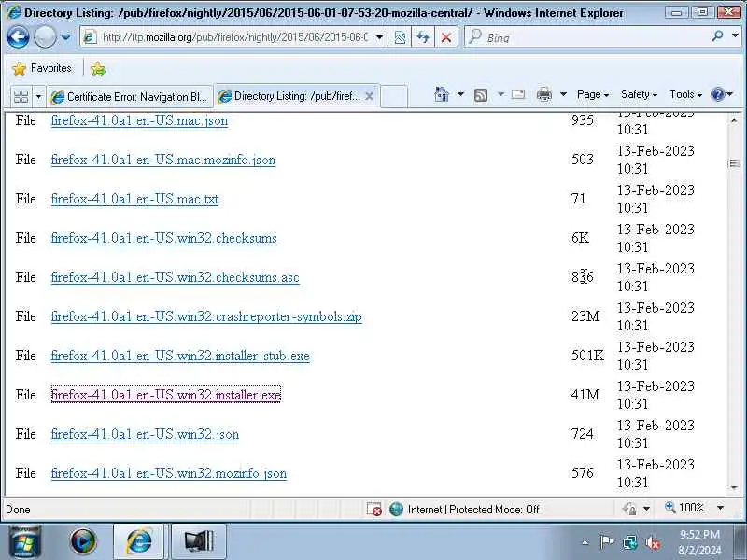Close the Directory Listing tab
Screen dimensions: 747x560
369,96
